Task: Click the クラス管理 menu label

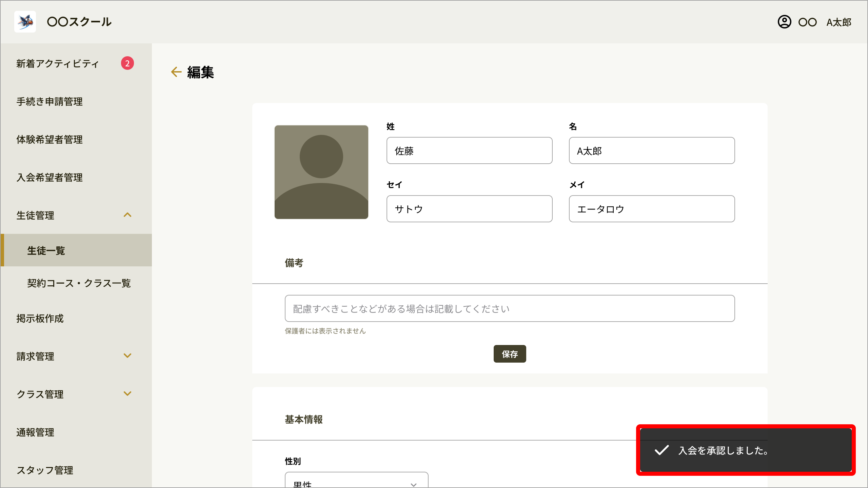Action: pyautogui.click(x=40, y=394)
